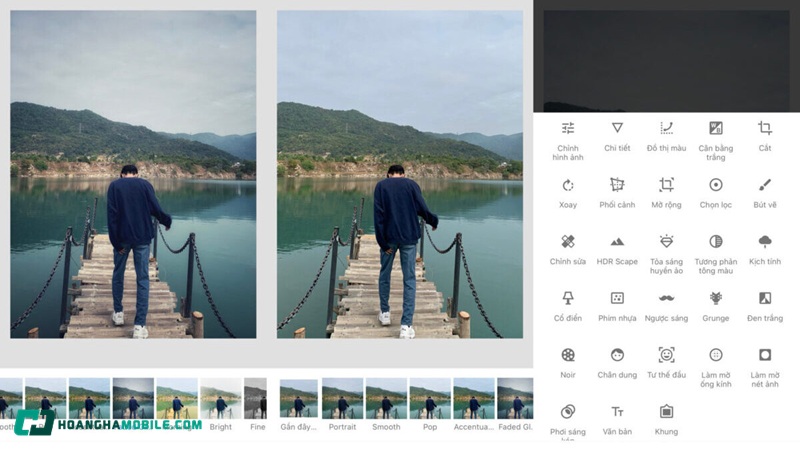The width and height of the screenshot is (800, 450).
Task: Open the Cổ điển vintage filter
Action: [x=567, y=306]
